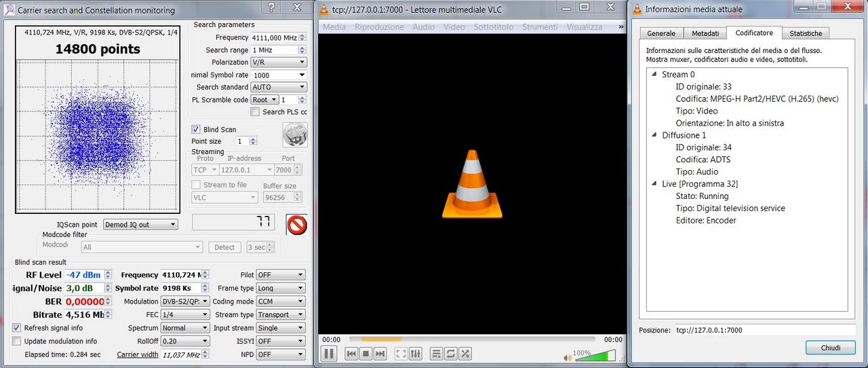Seek on the VLC progress bar
This screenshot has width=868, height=368.
pyautogui.click(x=472, y=339)
